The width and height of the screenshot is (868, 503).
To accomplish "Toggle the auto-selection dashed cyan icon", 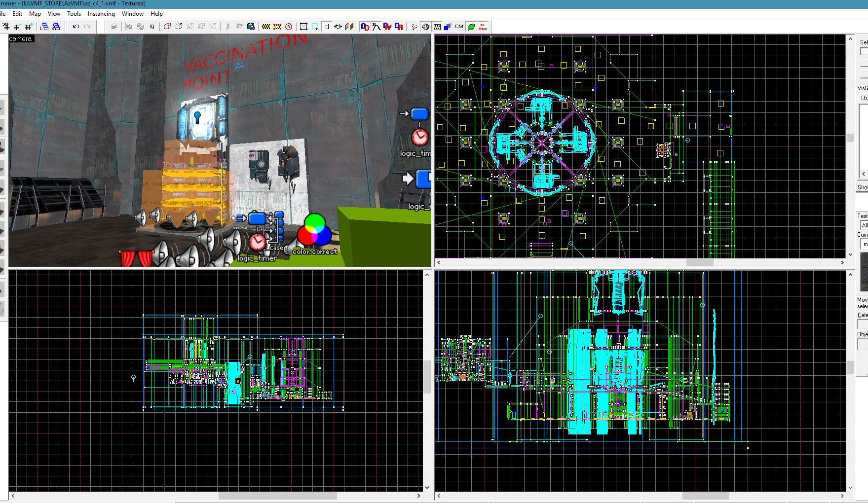I will point(315,27).
